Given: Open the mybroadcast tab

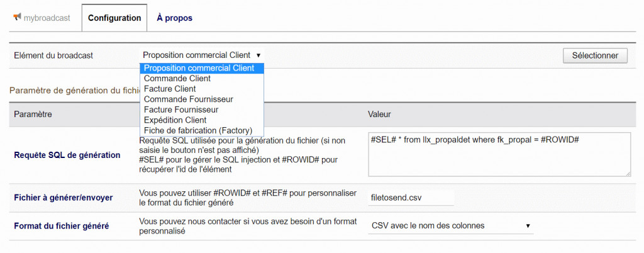Looking at the screenshot, I should (x=47, y=18).
